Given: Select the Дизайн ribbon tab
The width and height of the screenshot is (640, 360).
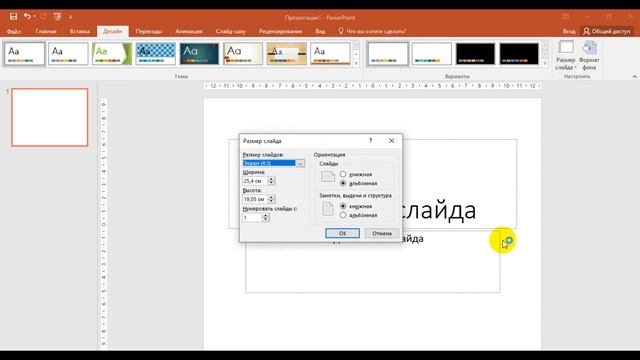Looking at the screenshot, I should (113, 31).
